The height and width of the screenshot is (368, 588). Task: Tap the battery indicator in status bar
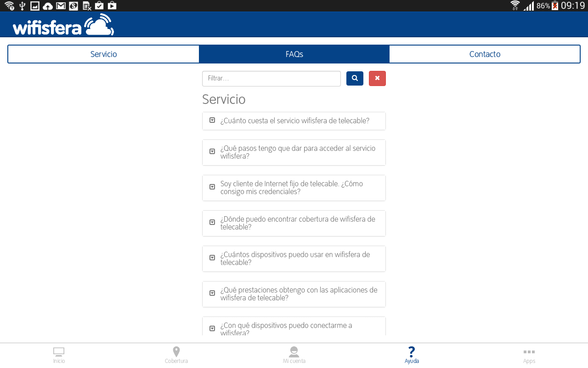click(x=555, y=6)
